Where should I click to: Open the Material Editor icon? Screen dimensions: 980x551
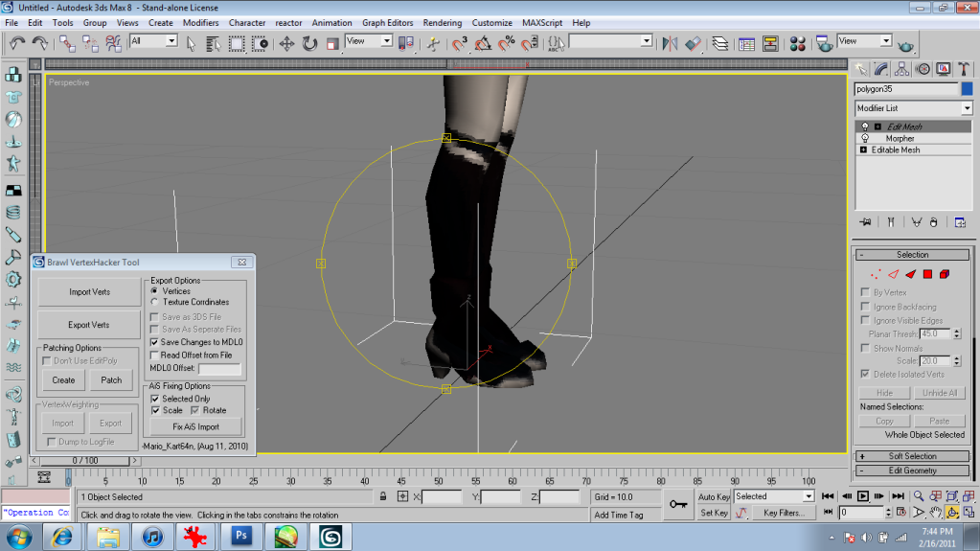797,43
